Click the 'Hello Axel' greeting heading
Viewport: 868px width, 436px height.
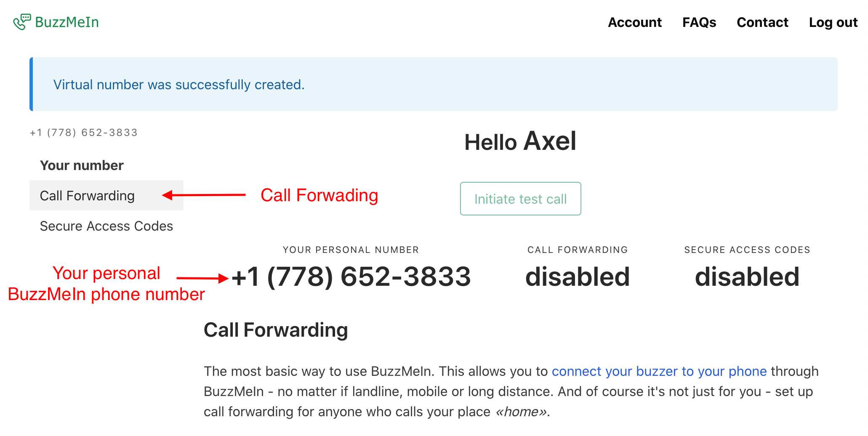pos(520,141)
